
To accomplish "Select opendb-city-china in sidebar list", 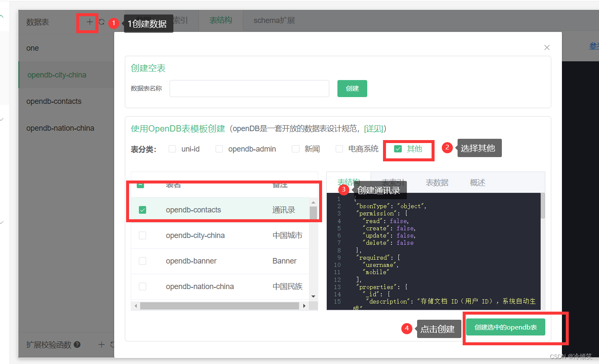I will pyautogui.click(x=66, y=75).
